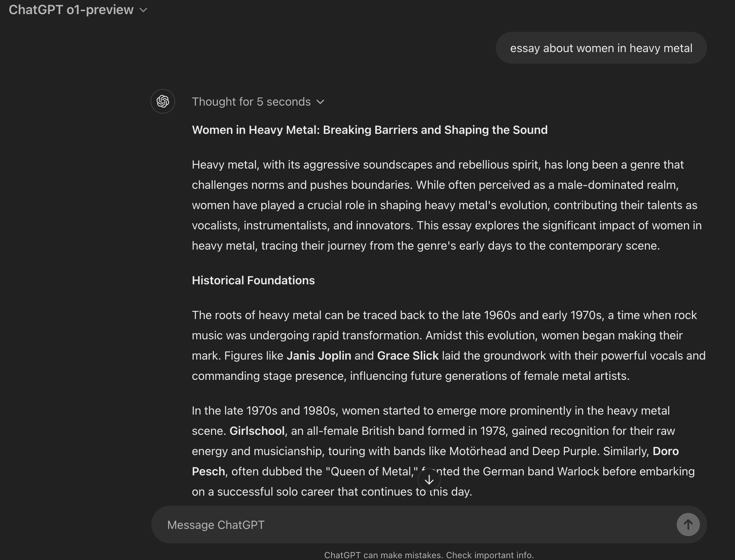Image resolution: width=735 pixels, height=560 pixels.
Task: Click the "ChatGPT can make mistakes" disclaimer text
Action: coord(429,555)
